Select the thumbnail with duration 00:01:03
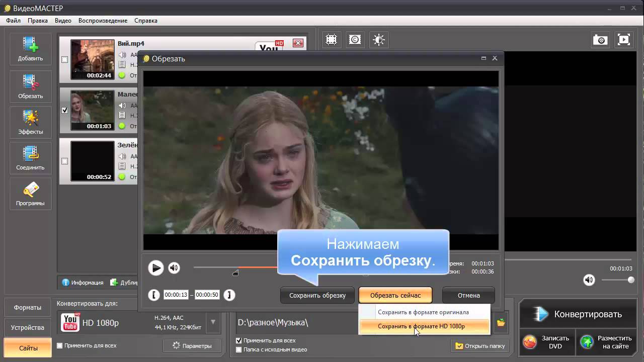 pos(93,110)
